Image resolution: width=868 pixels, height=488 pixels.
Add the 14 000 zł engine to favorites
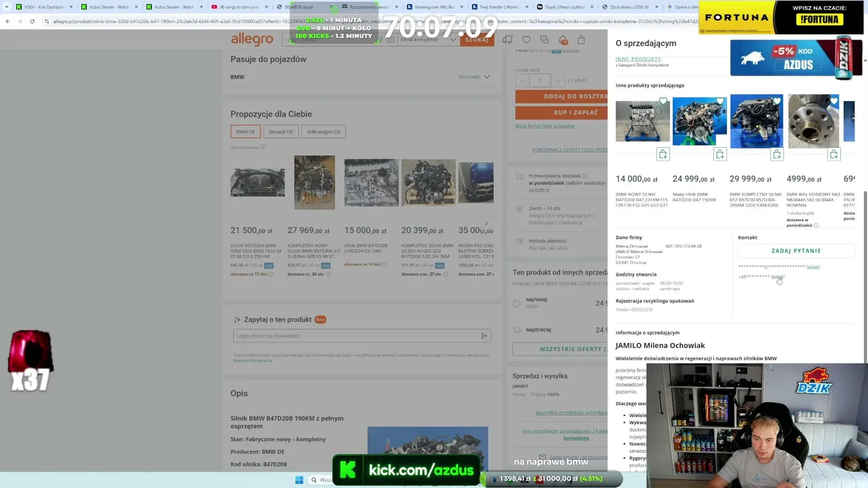click(x=663, y=102)
